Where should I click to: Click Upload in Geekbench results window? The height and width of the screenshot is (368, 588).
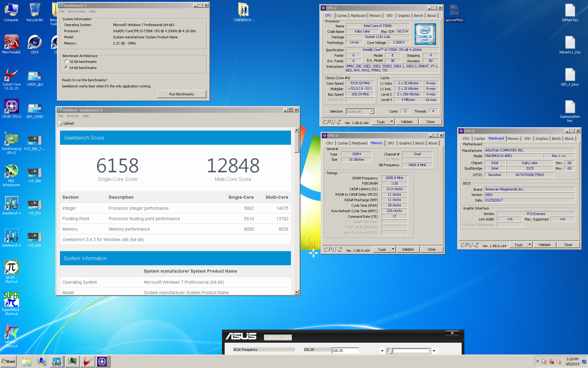[66, 123]
